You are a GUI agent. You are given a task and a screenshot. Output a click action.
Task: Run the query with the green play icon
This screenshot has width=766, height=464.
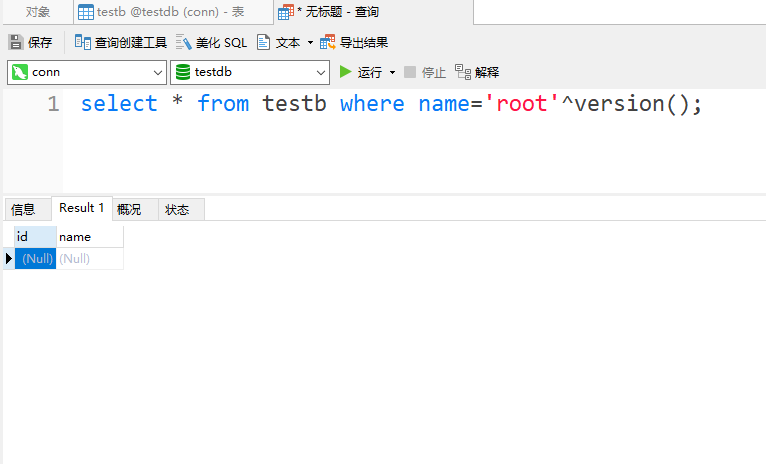pyautogui.click(x=346, y=72)
